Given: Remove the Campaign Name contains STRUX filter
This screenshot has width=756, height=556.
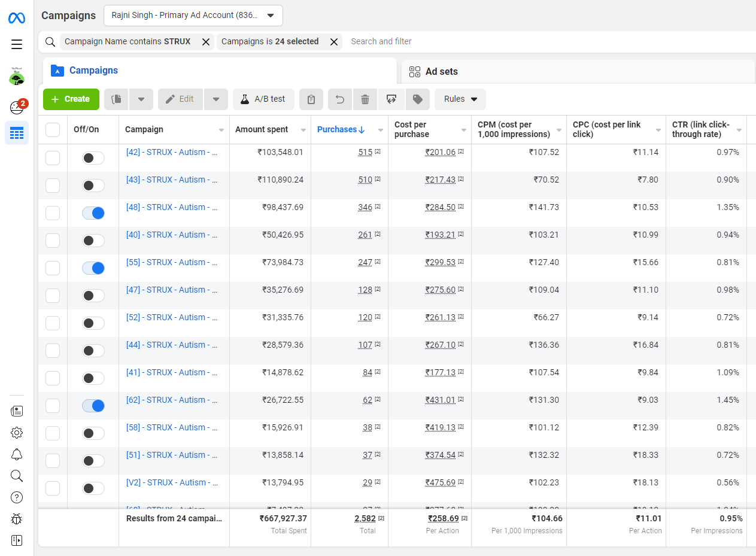Looking at the screenshot, I should click(x=206, y=41).
